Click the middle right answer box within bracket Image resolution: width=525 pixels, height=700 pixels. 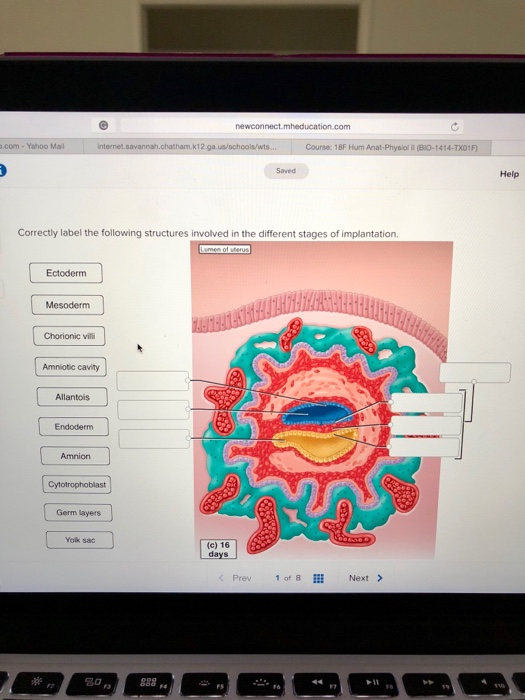coord(425,425)
